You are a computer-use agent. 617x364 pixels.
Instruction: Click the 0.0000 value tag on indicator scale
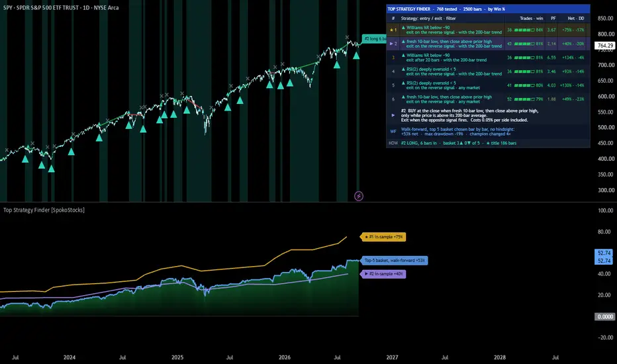tap(605, 316)
